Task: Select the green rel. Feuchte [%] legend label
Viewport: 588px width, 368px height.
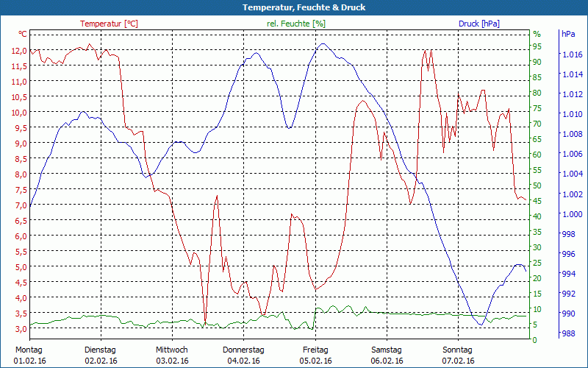Action: click(296, 24)
